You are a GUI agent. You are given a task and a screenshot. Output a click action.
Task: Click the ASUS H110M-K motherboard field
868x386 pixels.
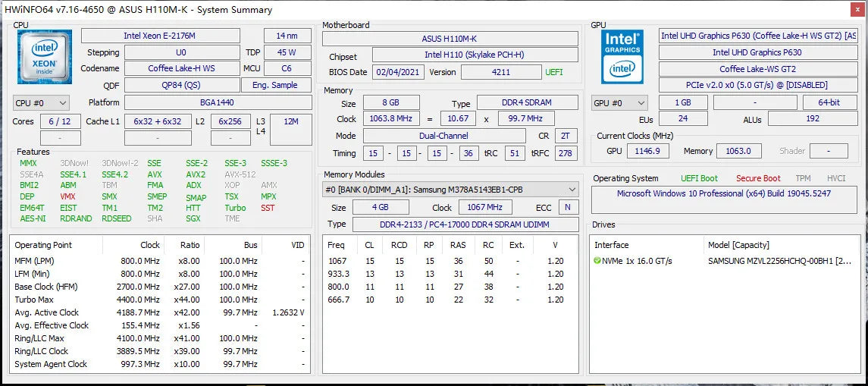pos(450,39)
